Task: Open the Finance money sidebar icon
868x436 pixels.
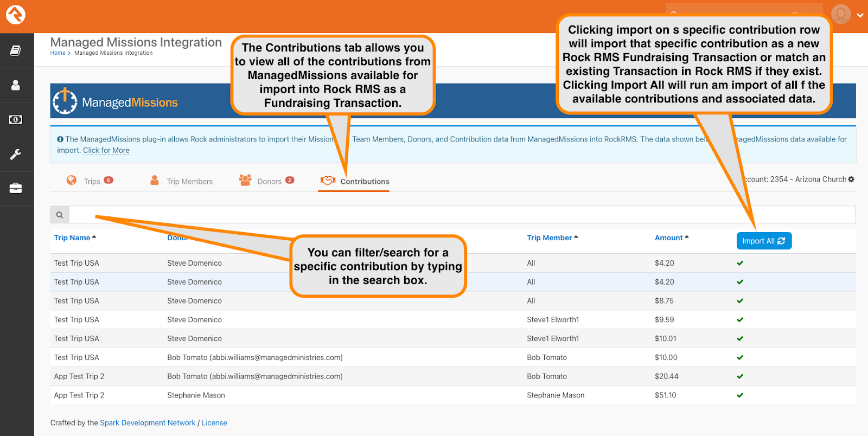Action: pyautogui.click(x=16, y=119)
